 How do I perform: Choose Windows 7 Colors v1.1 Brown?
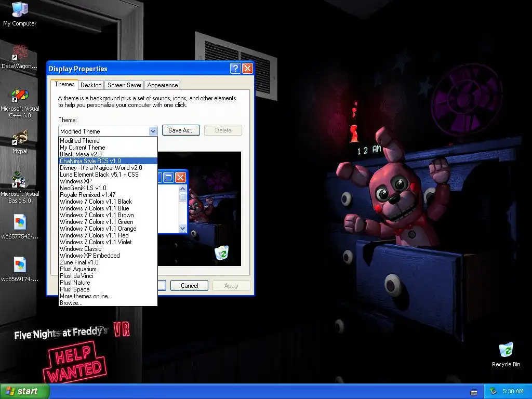(x=108, y=215)
